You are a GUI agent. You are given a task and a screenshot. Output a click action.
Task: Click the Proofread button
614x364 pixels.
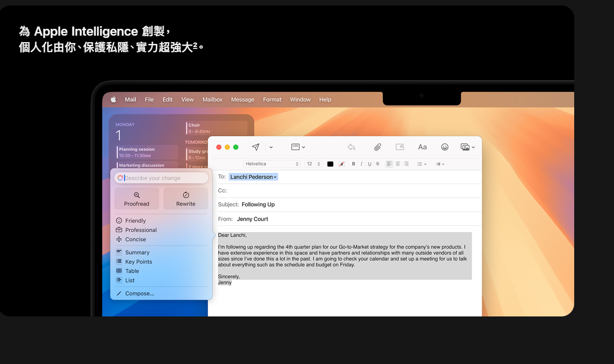pyautogui.click(x=137, y=199)
